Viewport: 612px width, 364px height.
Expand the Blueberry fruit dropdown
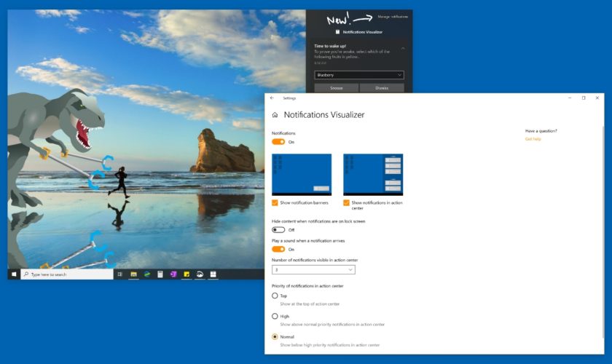tap(359, 74)
